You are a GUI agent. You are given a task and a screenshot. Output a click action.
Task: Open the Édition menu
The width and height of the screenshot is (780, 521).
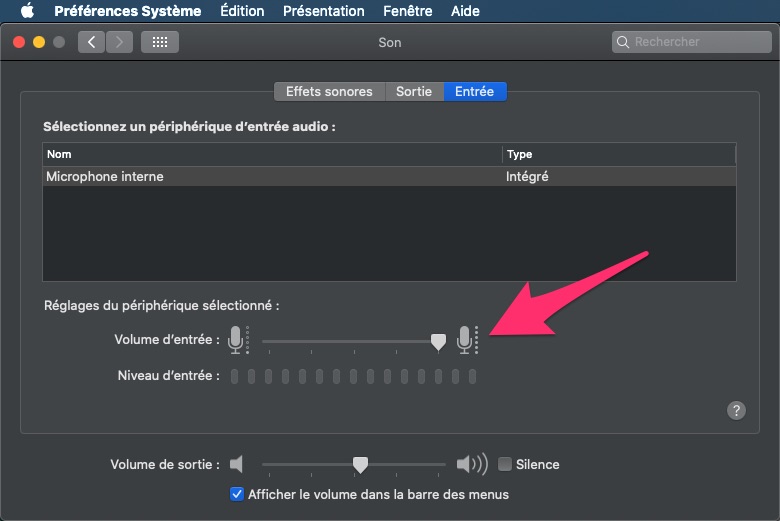242,11
